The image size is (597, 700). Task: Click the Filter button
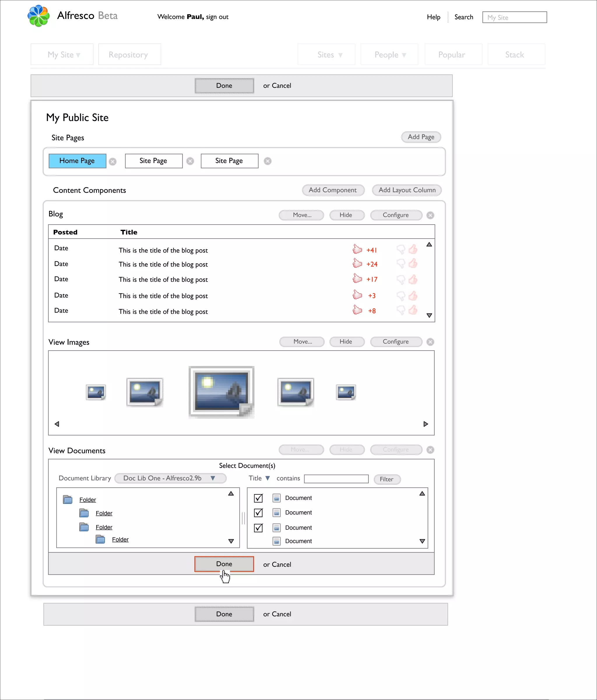click(387, 479)
